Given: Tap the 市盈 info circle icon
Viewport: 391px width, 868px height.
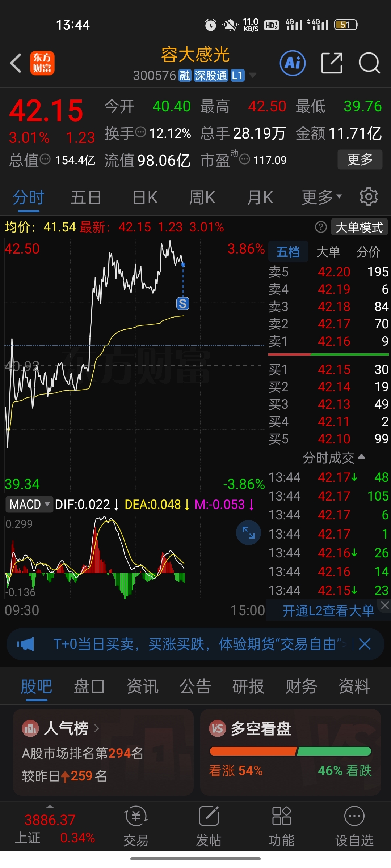Looking at the screenshot, I should click(x=245, y=159).
